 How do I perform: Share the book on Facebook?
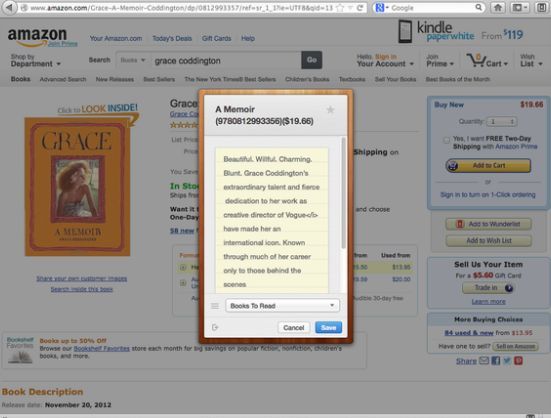tap(495, 361)
